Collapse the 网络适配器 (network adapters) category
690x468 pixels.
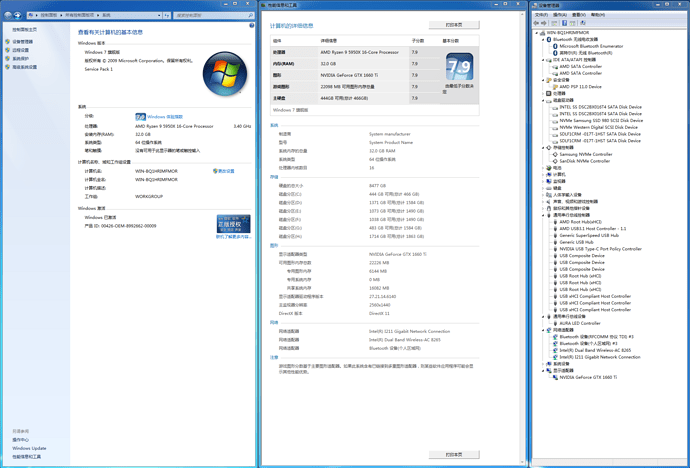[543, 330]
